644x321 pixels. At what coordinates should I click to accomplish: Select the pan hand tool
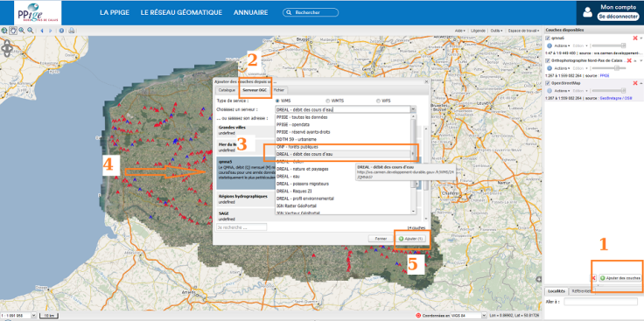[x=13, y=31]
